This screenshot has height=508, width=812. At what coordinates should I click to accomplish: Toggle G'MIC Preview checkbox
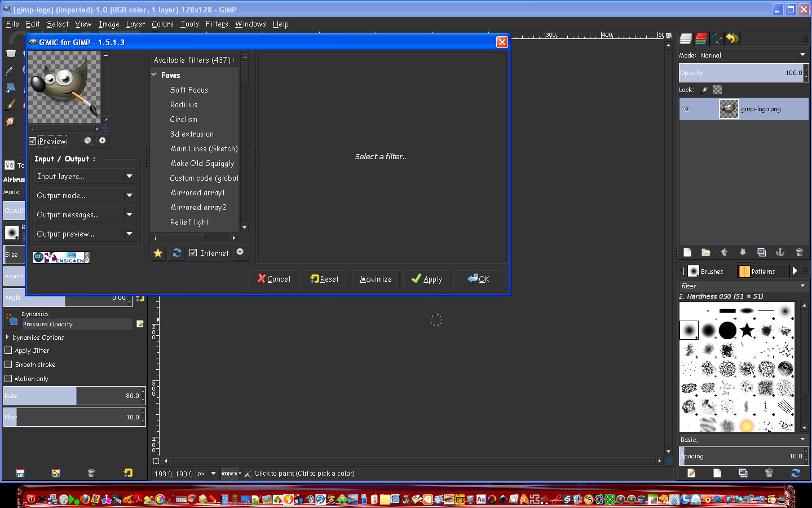pos(33,141)
